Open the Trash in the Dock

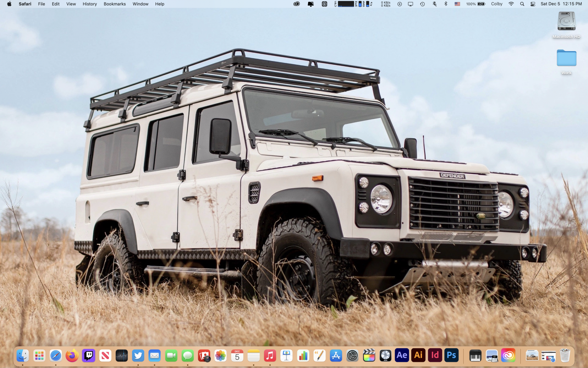point(565,356)
